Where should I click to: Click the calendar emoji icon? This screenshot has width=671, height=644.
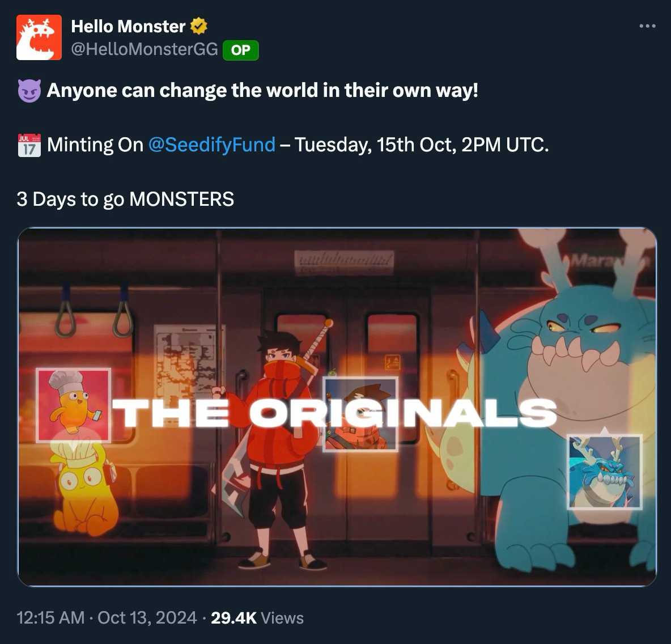(29, 145)
